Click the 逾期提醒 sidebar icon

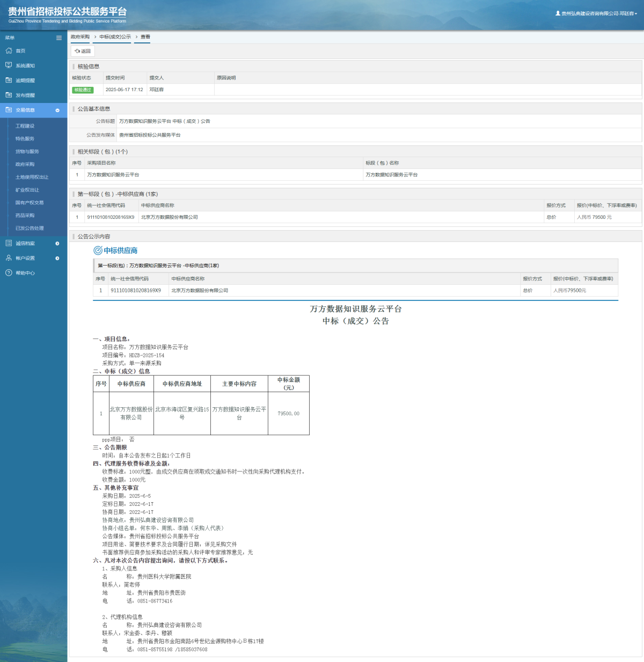9,80
